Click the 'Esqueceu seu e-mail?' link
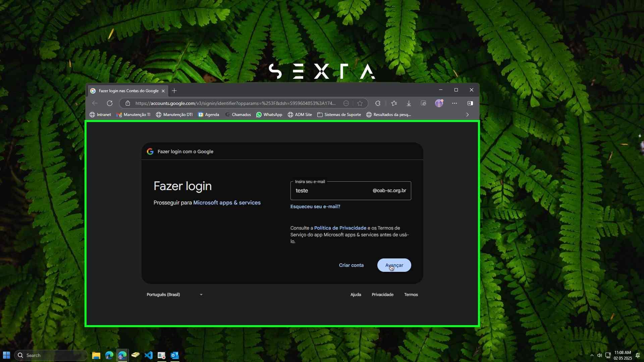This screenshot has height=362, width=644. pos(315,206)
